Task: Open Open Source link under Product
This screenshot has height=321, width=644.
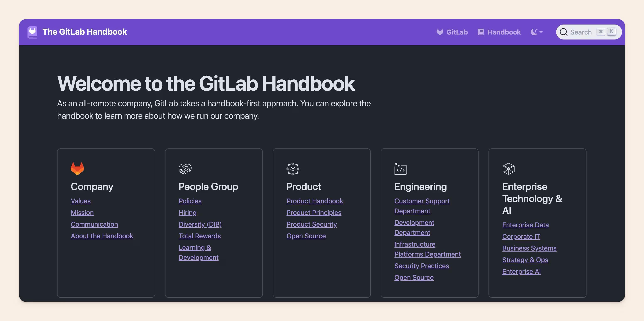Action: [306, 236]
